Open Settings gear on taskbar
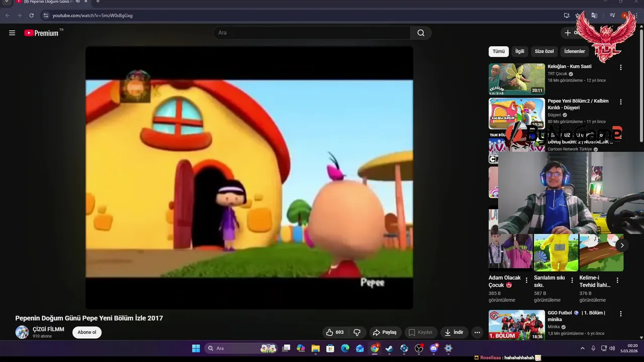Image resolution: width=644 pixels, height=362 pixels. pyautogui.click(x=448, y=348)
